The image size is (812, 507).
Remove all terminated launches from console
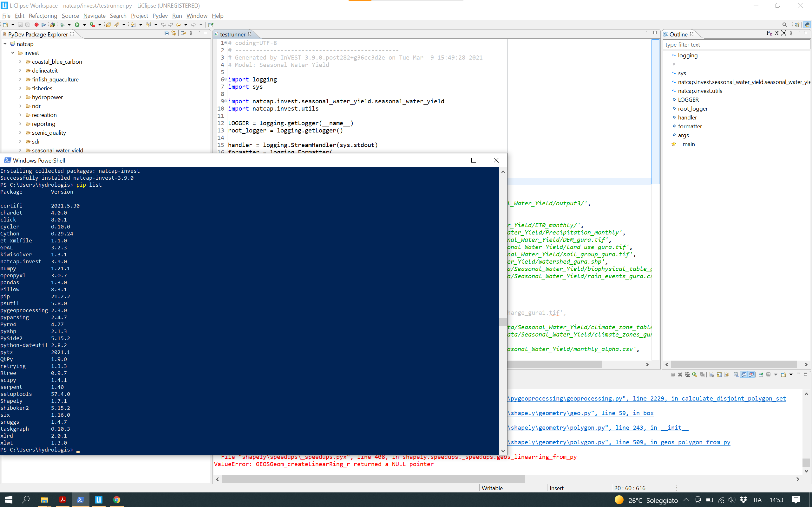point(688,375)
